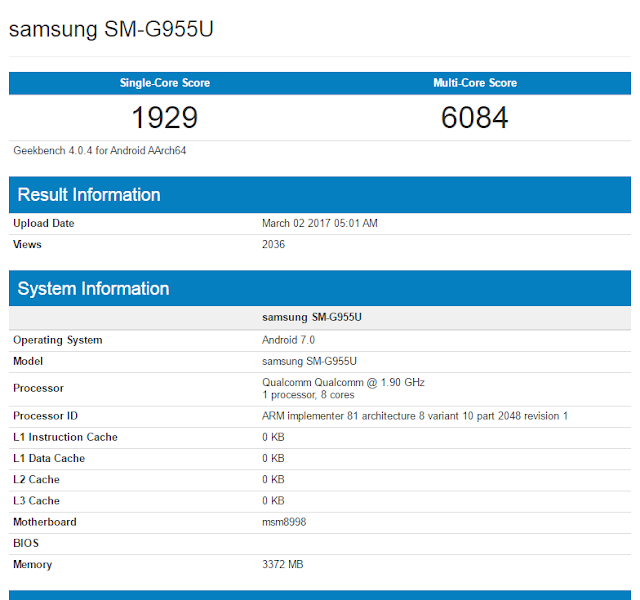The image size is (640, 600).
Task: Click the Views count 2036
Action: tap(273, 244)
